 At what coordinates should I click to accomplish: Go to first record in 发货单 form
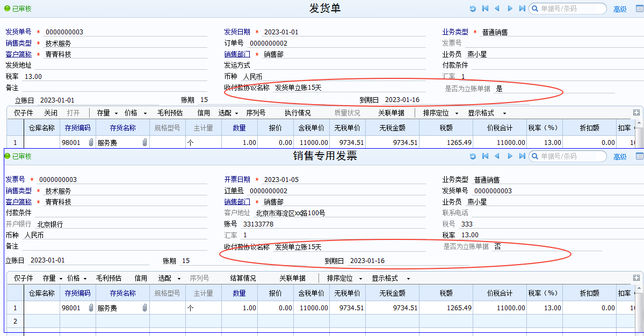pyautogui.click(x=485, y=9)
